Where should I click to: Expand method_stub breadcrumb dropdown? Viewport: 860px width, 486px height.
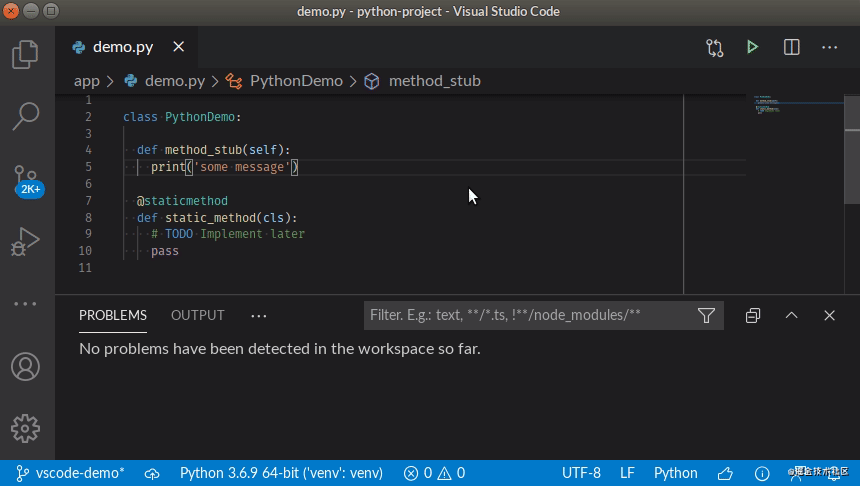point(434,81)
